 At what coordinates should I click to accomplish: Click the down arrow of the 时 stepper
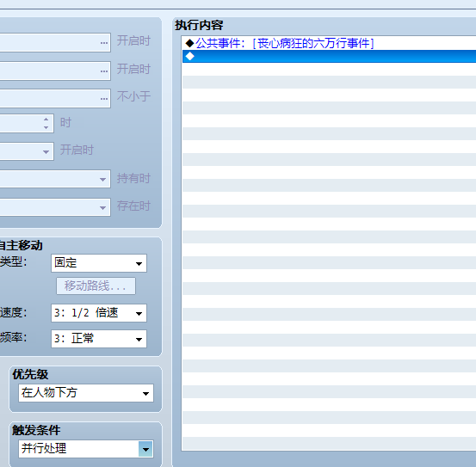click(x=46, y=127)
